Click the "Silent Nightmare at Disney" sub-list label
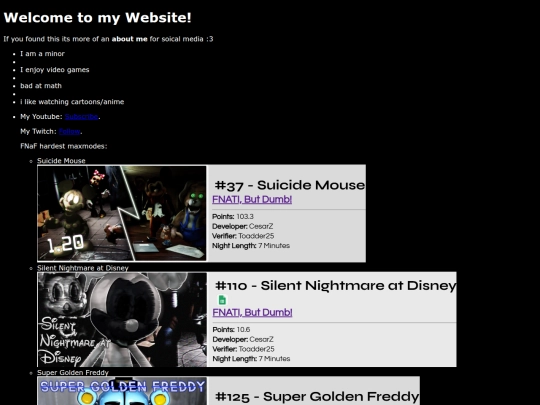This screenshot has width=540, height=405. (x=83, y=268)
